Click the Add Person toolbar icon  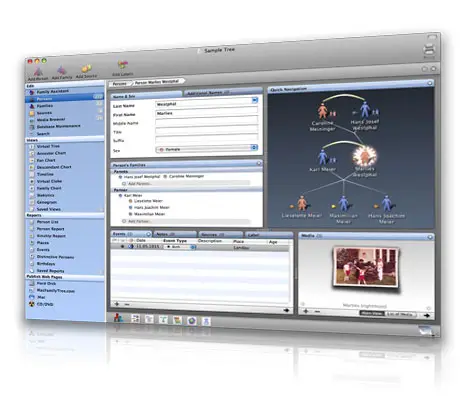click(x=38, y=72)
